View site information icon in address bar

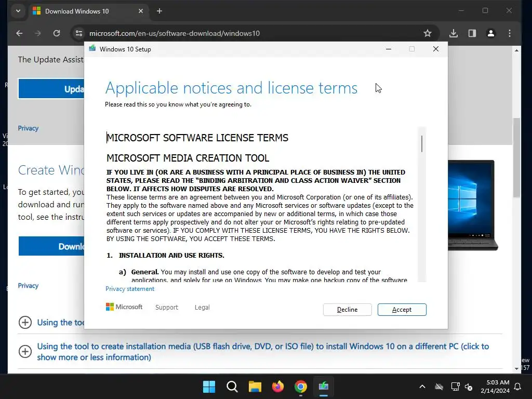[x=79, y=33]
